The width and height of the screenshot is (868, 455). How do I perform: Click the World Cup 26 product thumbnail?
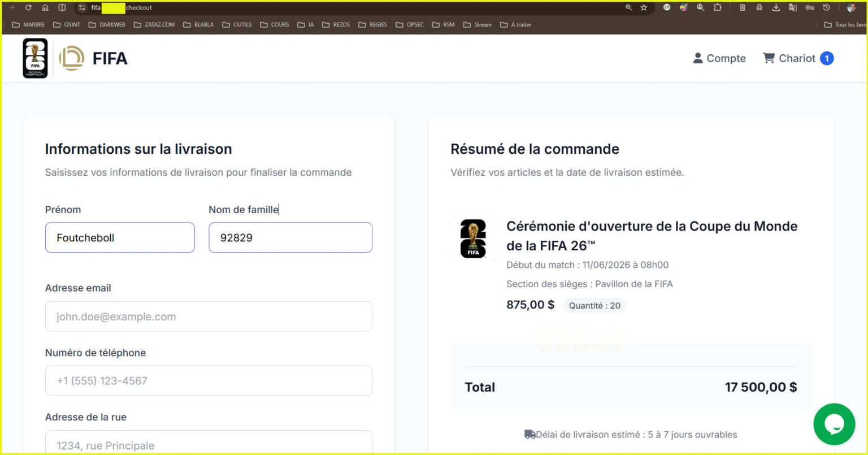(473, 239)
